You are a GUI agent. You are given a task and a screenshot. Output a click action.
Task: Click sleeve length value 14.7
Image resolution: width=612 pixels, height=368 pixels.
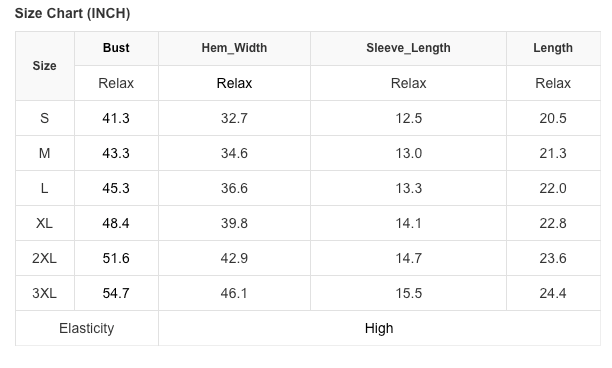pos(409,258)
